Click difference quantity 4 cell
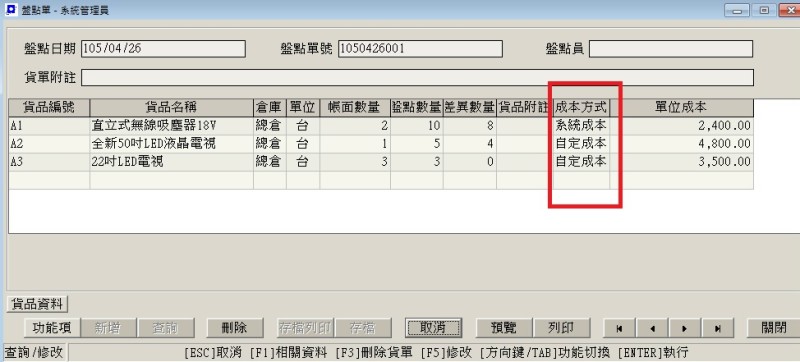 pos(469,144)
